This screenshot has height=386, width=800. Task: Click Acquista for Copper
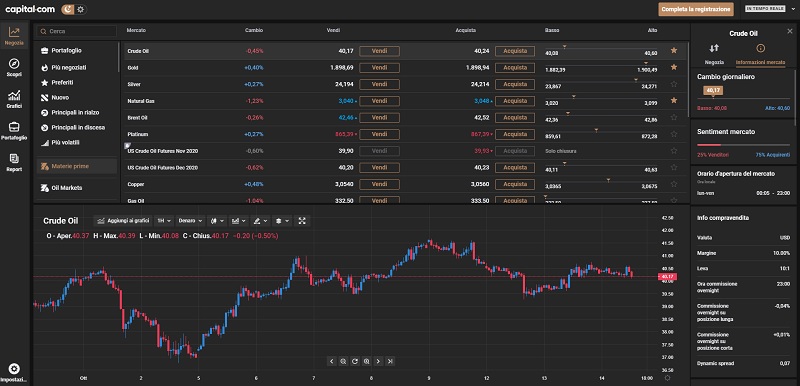pos(515,184)
